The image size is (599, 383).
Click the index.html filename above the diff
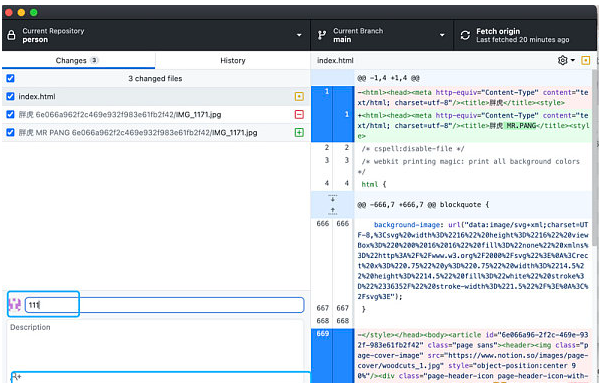point(335,60)
